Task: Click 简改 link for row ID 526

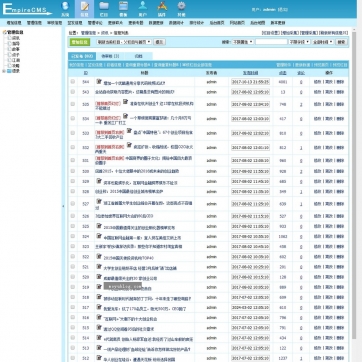Action: click(x=329, y=216)
